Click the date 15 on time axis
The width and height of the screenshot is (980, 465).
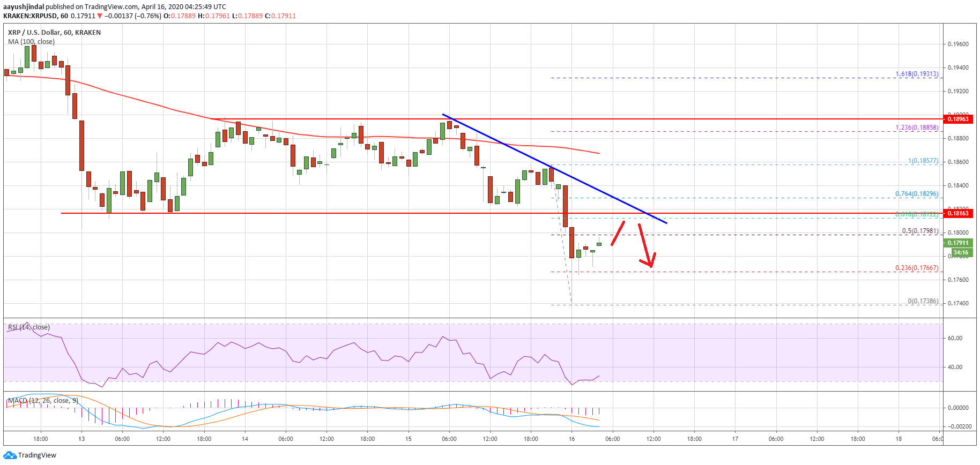pyautogui.click(x=409, y=439)
